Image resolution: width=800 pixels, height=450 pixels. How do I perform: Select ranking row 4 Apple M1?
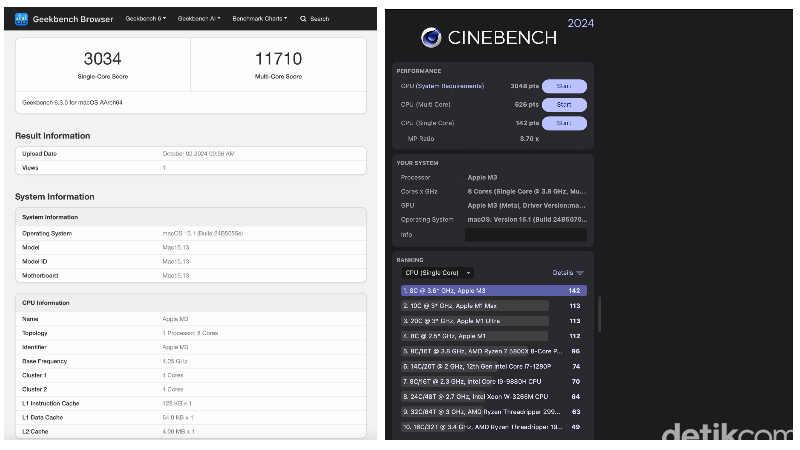click(x=474, y=336)
